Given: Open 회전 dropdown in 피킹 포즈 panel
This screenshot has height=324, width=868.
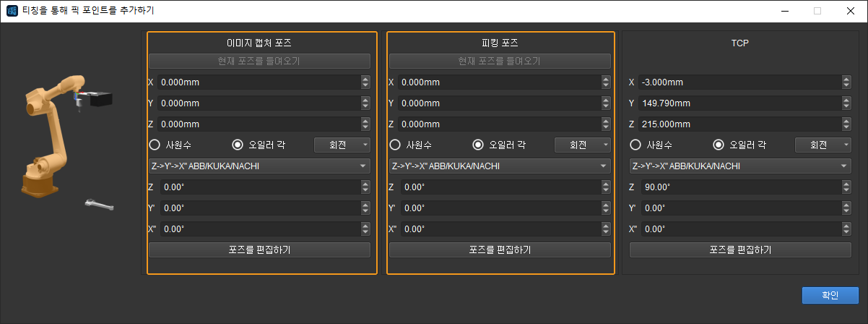Looking at the screenshot, I should 582,145.
